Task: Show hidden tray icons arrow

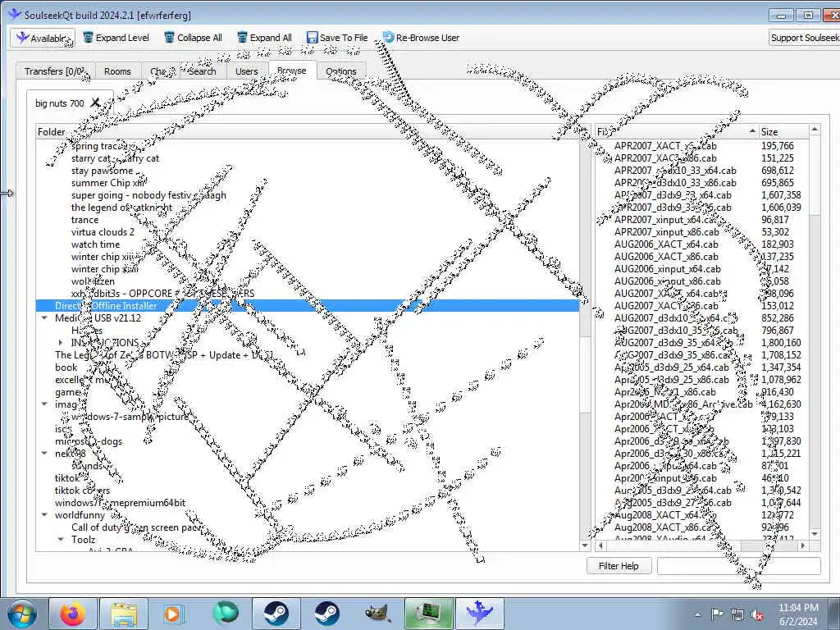Action: pos(697,614)
